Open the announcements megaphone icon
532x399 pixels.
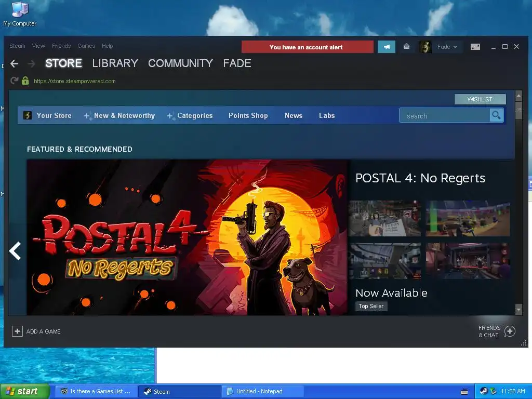pos(387,47)
